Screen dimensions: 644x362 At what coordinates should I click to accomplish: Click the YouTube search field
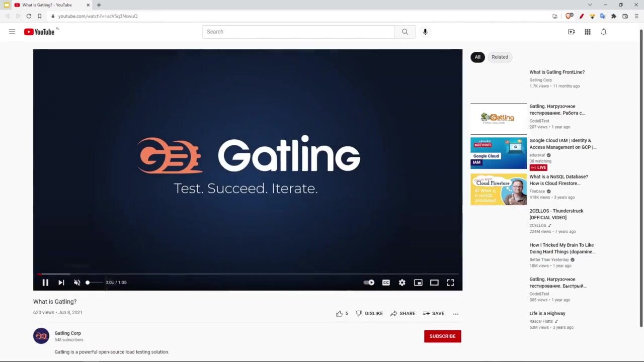click(x=298, y=32)
